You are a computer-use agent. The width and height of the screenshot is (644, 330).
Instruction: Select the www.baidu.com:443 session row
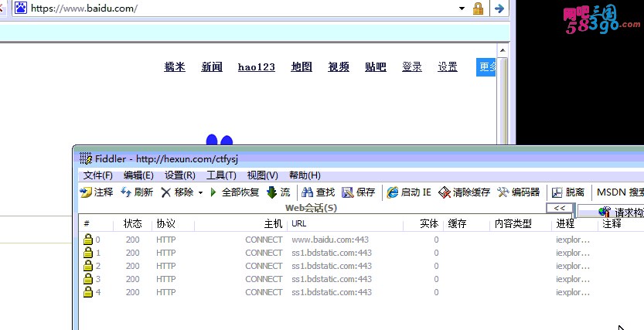[x=362, y=240]
